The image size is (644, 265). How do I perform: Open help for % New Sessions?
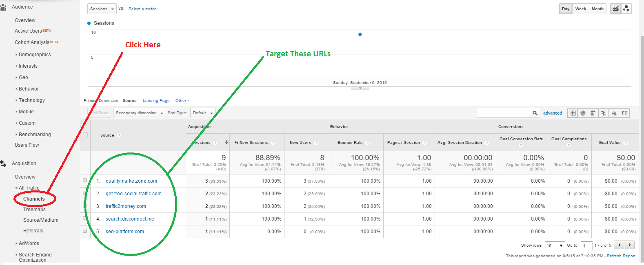click(273, 143)
